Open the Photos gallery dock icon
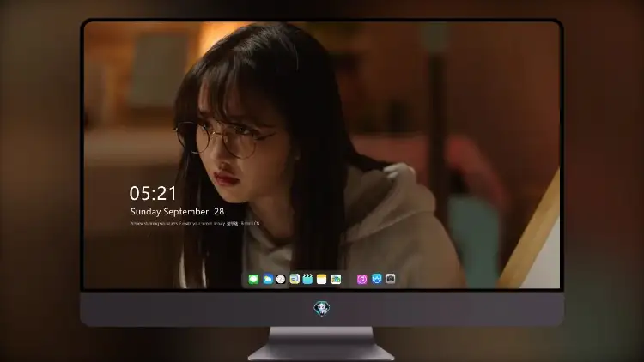This screenshot has width=644, height=362. pyautogui.click(x=336, y=279)
